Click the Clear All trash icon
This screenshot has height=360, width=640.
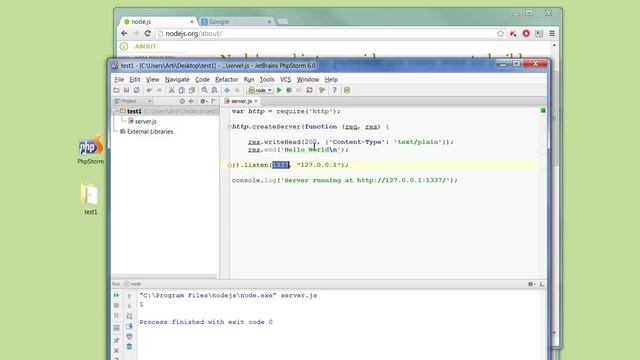point(129,347)
